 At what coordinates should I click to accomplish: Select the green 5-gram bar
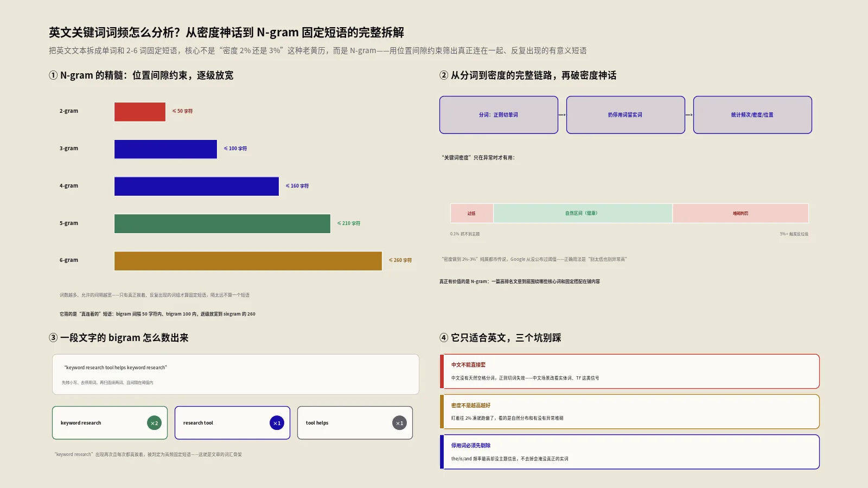coord(222,223)
